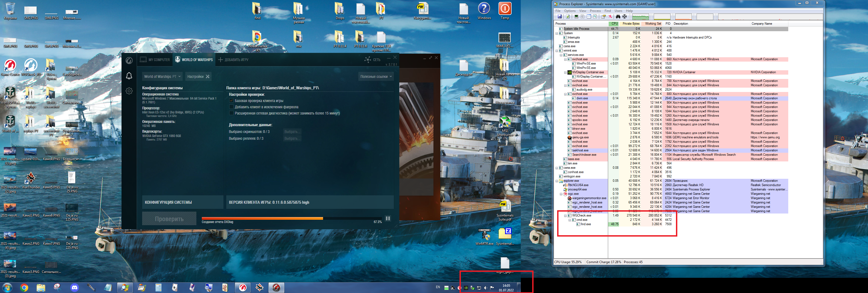Select the System Idle Process row

coord(671,29)
